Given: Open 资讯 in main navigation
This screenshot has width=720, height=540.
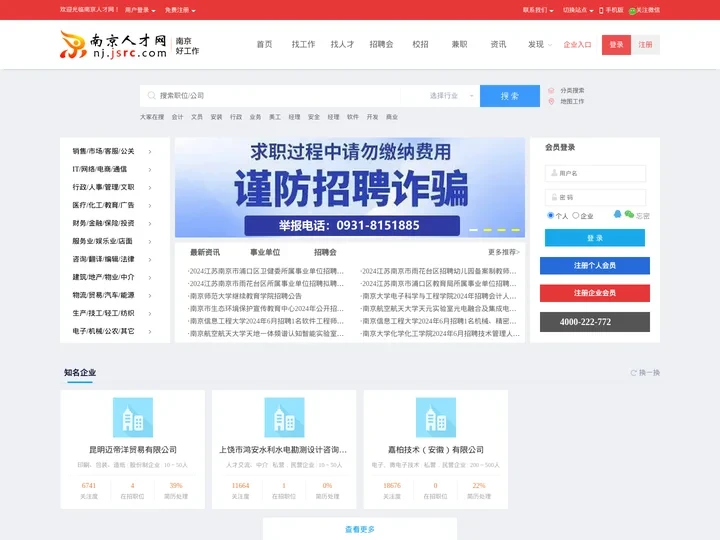Looking at the screenshot, I should [498, 45].
